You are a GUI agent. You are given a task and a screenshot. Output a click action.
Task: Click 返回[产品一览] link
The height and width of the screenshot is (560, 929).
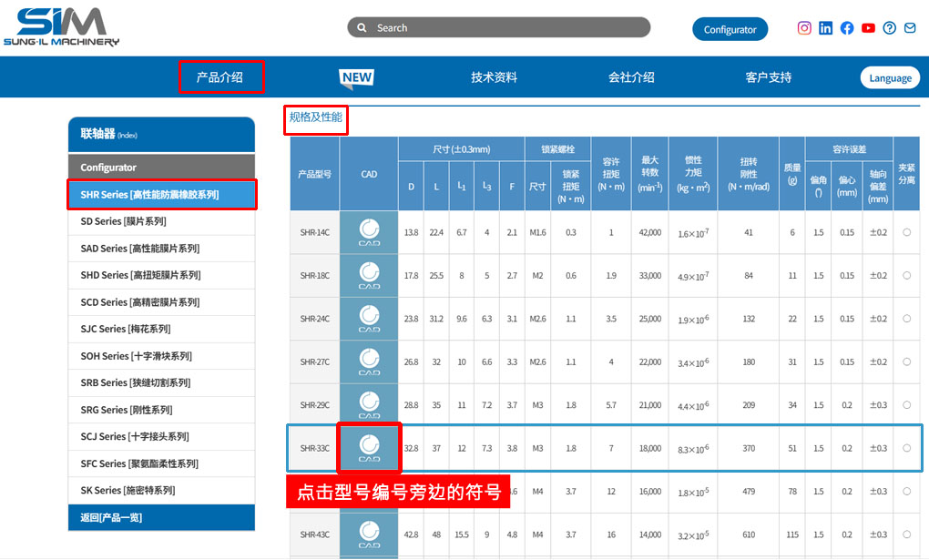[x=162, y=517]
